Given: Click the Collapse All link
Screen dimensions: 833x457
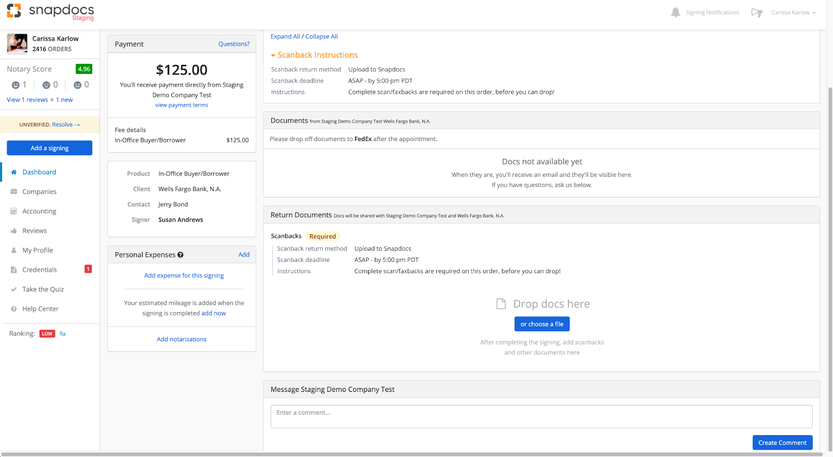Looking at the screenshot, I should click(x=321, y=37).
